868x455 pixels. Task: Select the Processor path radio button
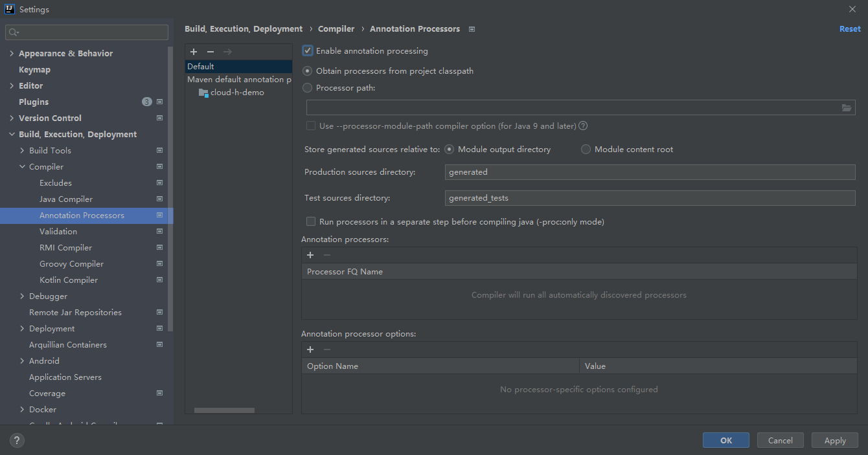[x=308, y=88]
